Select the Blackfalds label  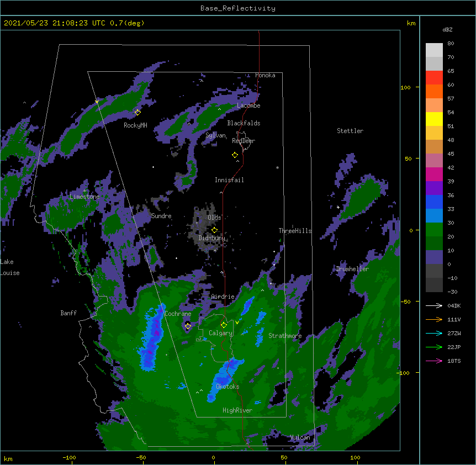click(244, 123)
